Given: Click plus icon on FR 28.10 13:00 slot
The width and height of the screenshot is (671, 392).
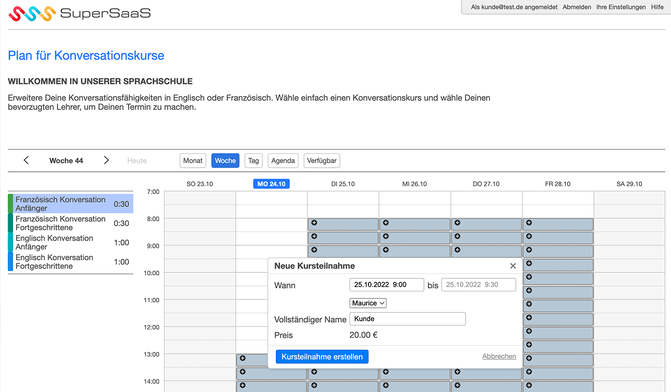Looking at the screenshot, I should pos(529,358).
